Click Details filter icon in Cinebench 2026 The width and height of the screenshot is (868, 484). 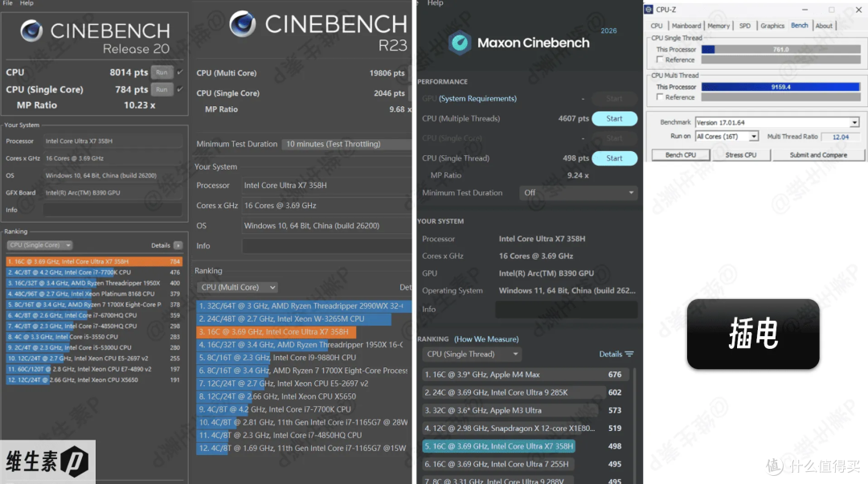[629, 354]
